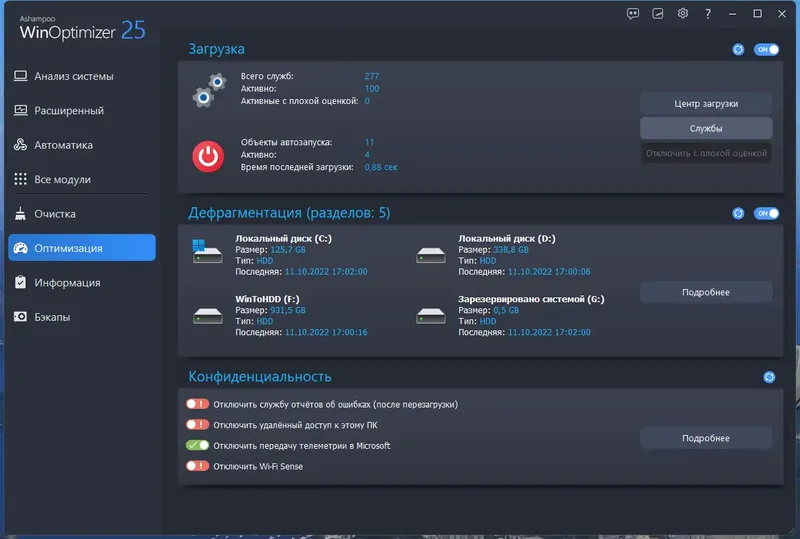The height and width of the screenshot is (539, 800).
Task: Open help question mark icon
Action: click(x=708, y=14)
